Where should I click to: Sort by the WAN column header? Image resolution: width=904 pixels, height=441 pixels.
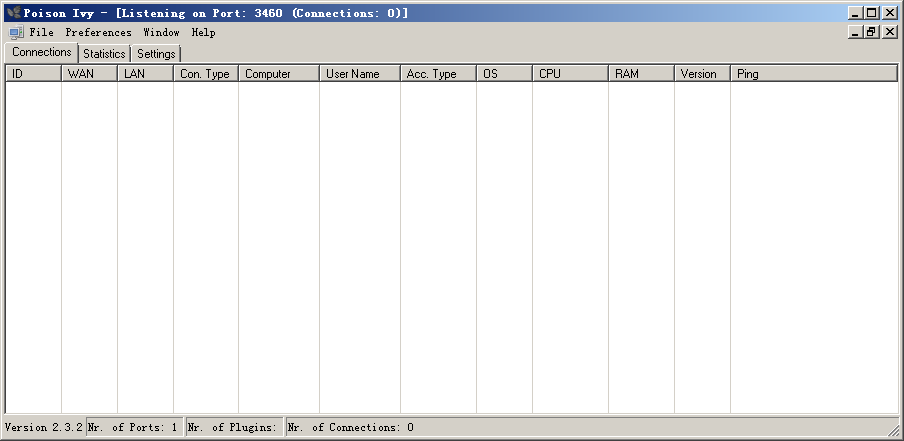click(x=89, y=74)
